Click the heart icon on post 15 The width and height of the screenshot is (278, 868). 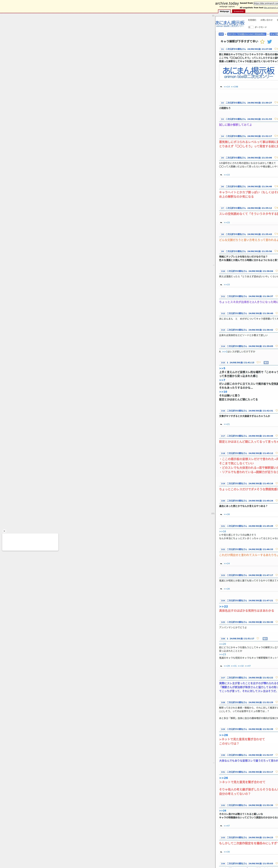pos(258,362)
